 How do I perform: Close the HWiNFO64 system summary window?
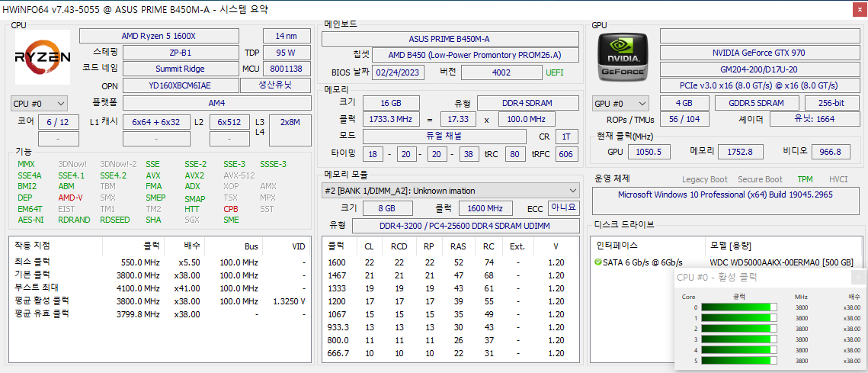860,9
